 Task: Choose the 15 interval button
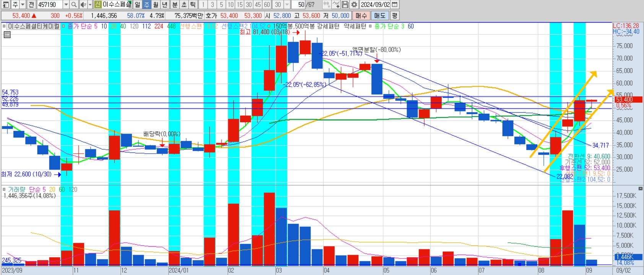(240, 5)
